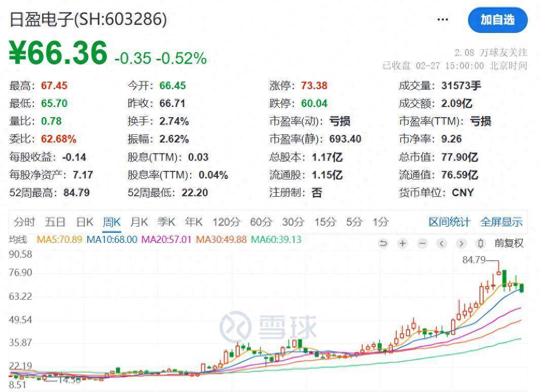Open the 前复权 adjustment dropdown
540x392 pixels.
pyautogui.click(x=509, y=243)
